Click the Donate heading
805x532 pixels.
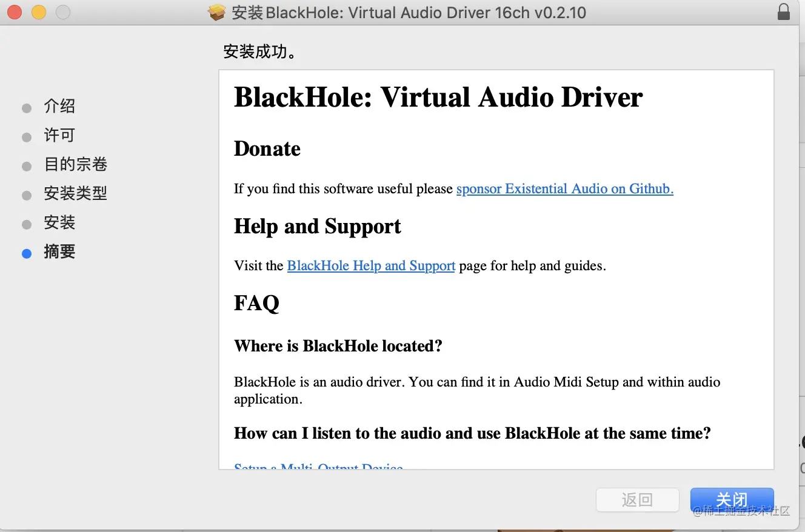coord(267,149)
